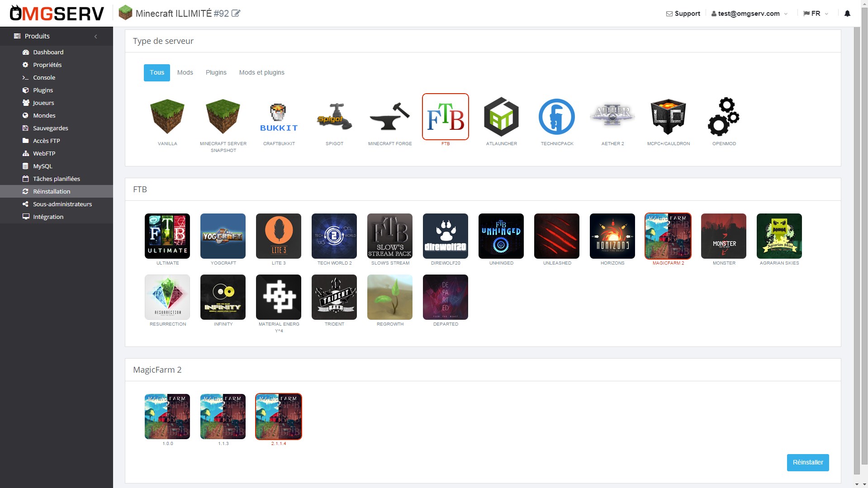
Task: Open MySQL in the sidebar
Action: click(57, 166)
